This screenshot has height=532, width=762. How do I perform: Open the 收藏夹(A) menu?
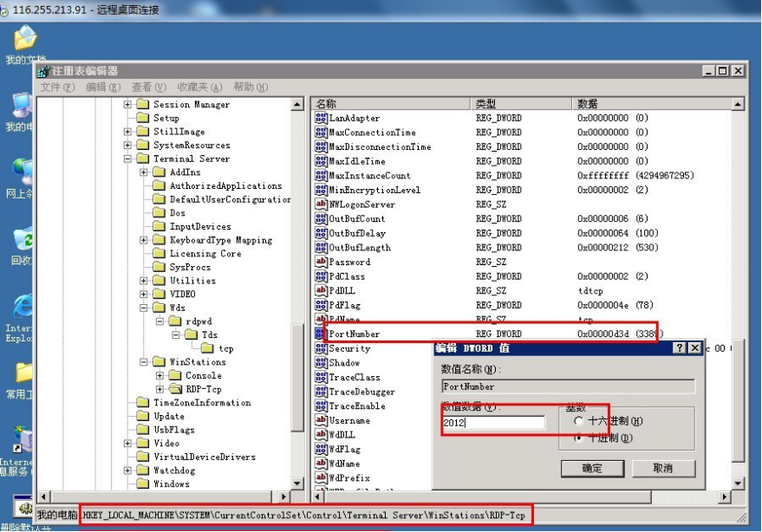(x=199, y=88)
